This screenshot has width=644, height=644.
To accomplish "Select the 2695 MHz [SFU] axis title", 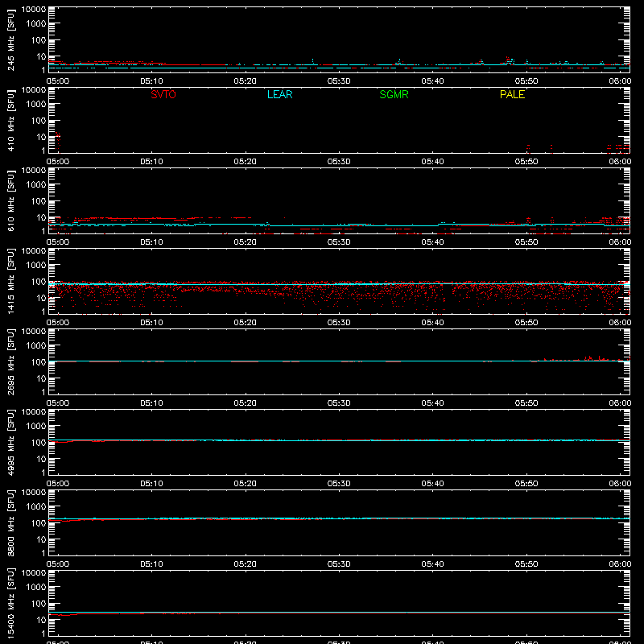I will tap(10, 361).
